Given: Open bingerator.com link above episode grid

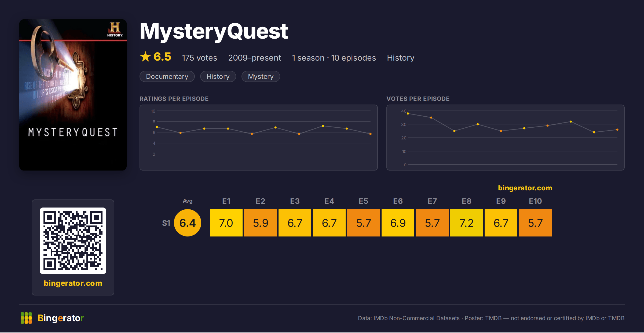Looking at the screenshot, I should 525,188.
